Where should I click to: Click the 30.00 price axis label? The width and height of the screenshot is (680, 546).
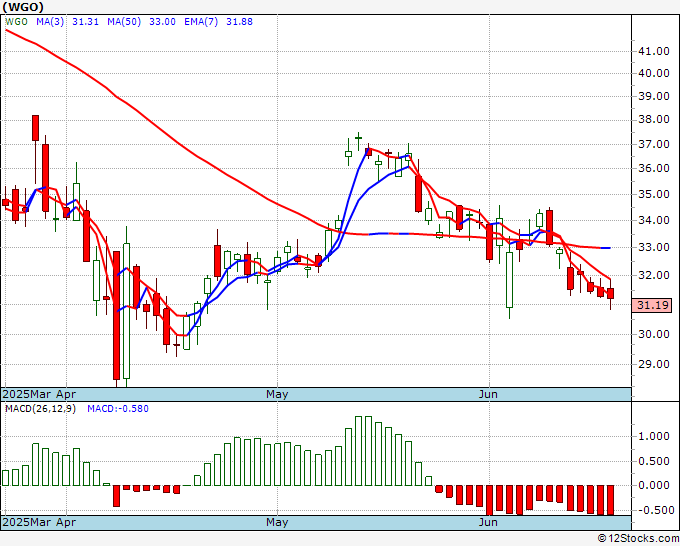[x=654, y=334]
